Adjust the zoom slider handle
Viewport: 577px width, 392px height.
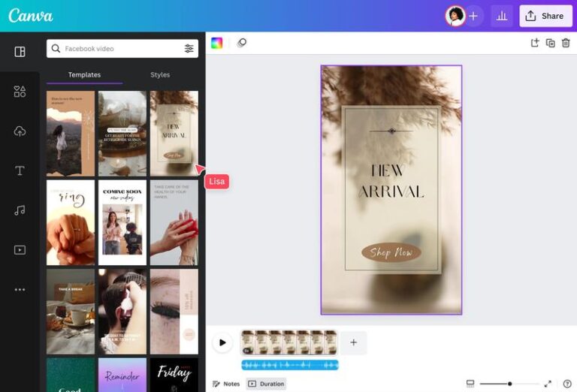[x=509, y=384]
